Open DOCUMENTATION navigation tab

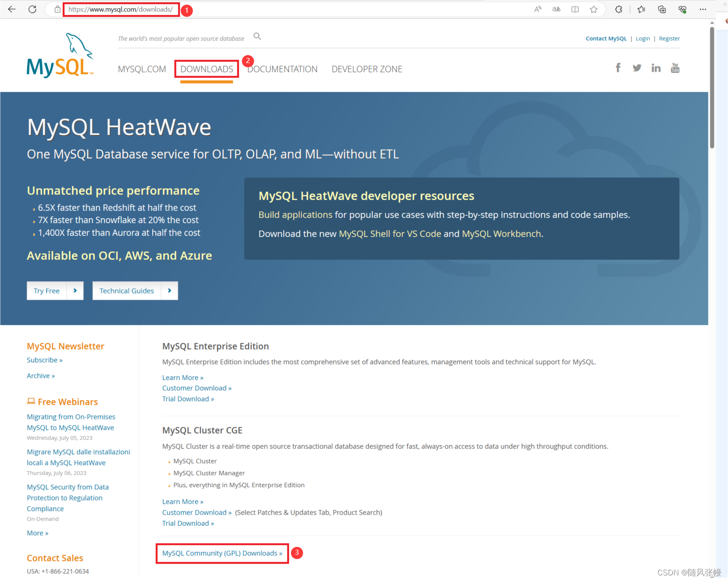point(283,69)
